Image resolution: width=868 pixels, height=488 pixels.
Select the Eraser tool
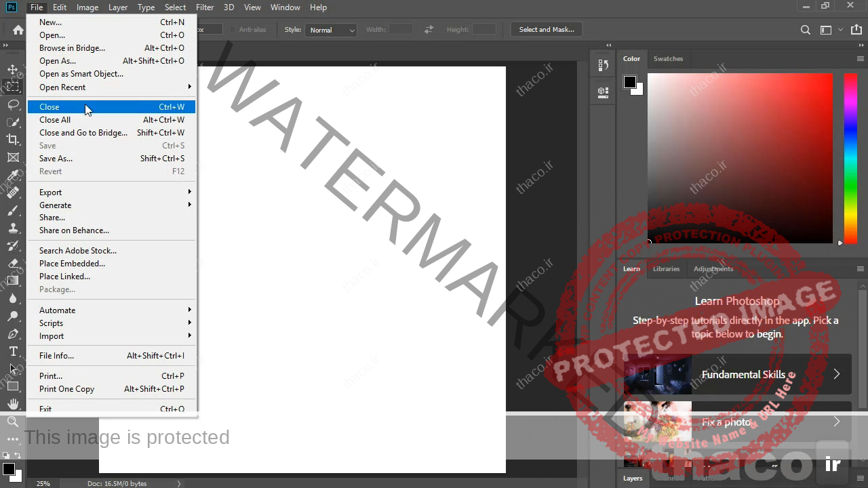[13, 263]
